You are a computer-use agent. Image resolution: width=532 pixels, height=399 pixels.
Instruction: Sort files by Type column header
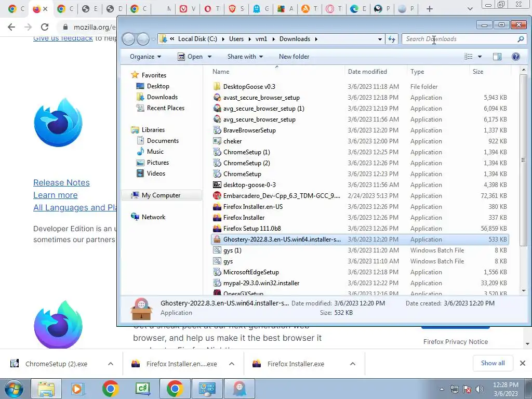coord(437,72)
